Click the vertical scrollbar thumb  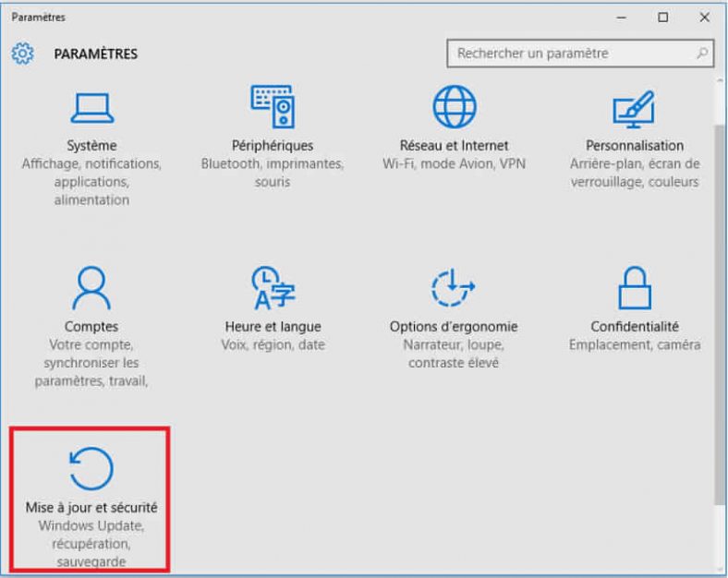(720, 313)
